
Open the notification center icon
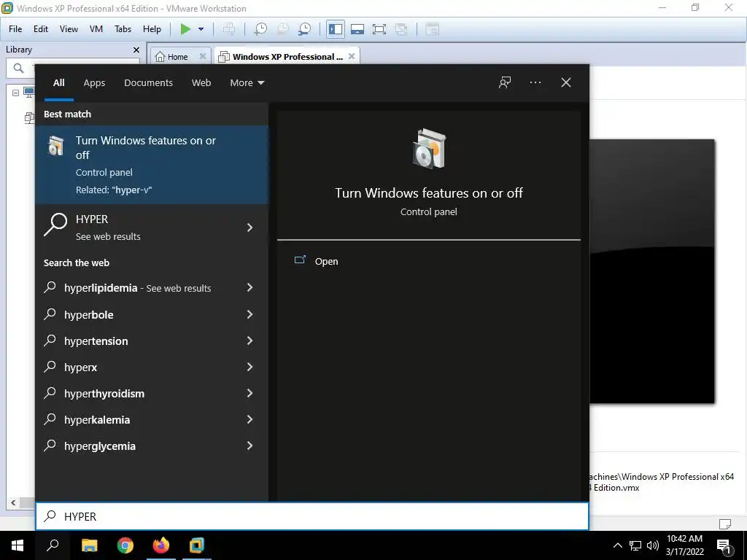coord(724,545)
